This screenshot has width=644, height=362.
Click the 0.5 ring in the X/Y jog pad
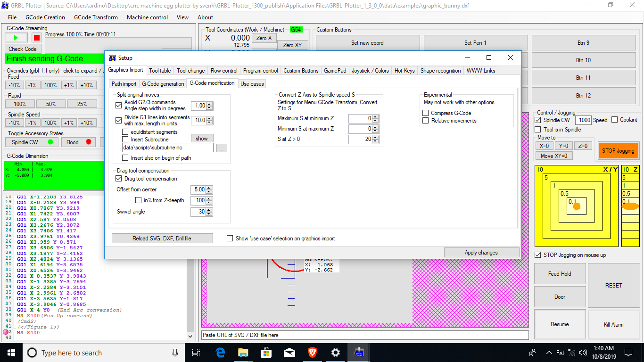point(564,194)
